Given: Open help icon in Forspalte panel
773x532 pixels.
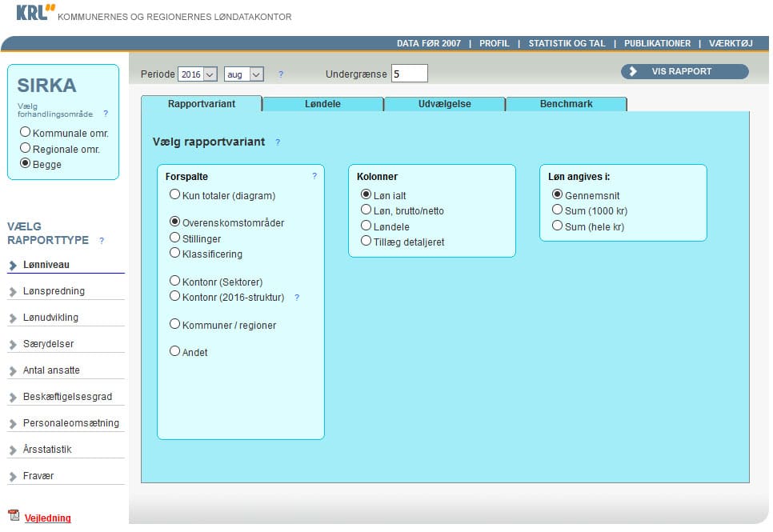Looking at the screenshot, I should coord(314,176).
